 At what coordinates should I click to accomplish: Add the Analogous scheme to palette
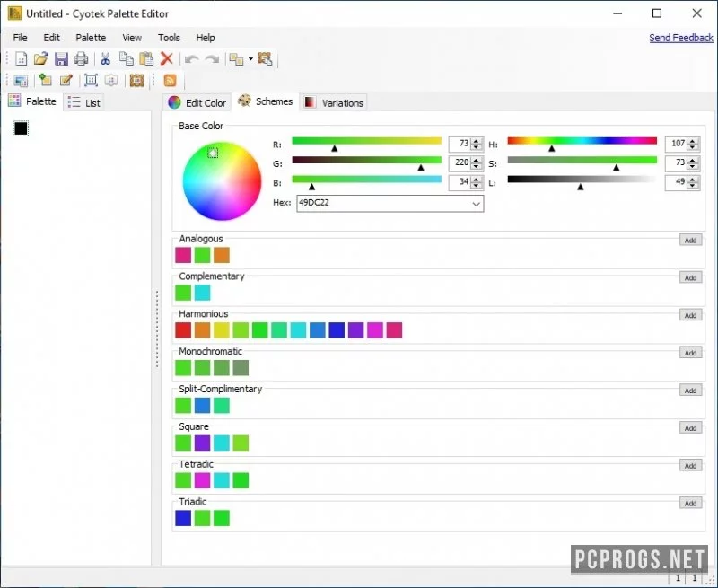pos(690,240)
